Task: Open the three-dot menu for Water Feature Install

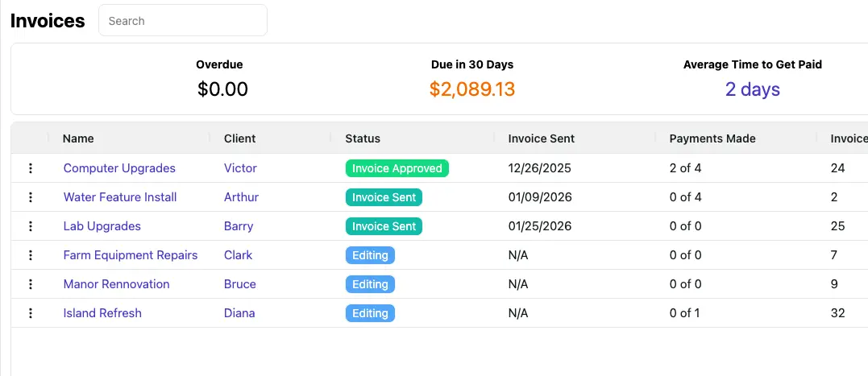Action: tap(31, 197)
